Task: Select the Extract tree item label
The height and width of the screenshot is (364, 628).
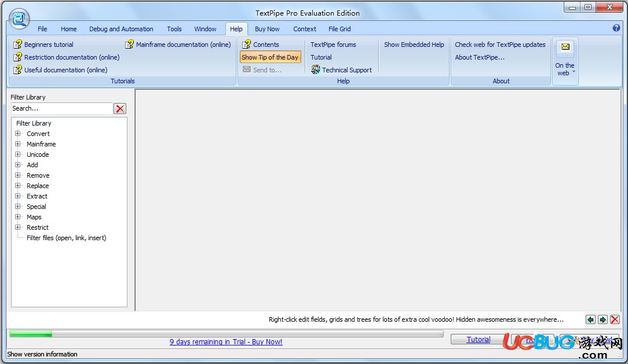Action: click(x=37, y=196)
